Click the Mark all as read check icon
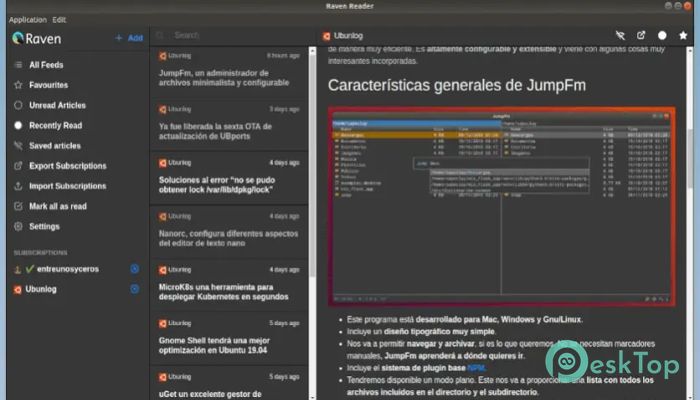The image size is (700, 400). (x=18, y=206)
